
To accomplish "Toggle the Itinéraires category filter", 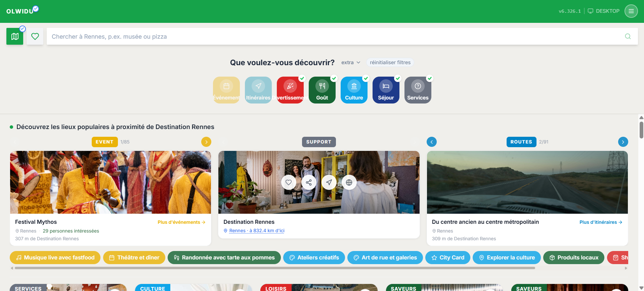I will [258, 90].
